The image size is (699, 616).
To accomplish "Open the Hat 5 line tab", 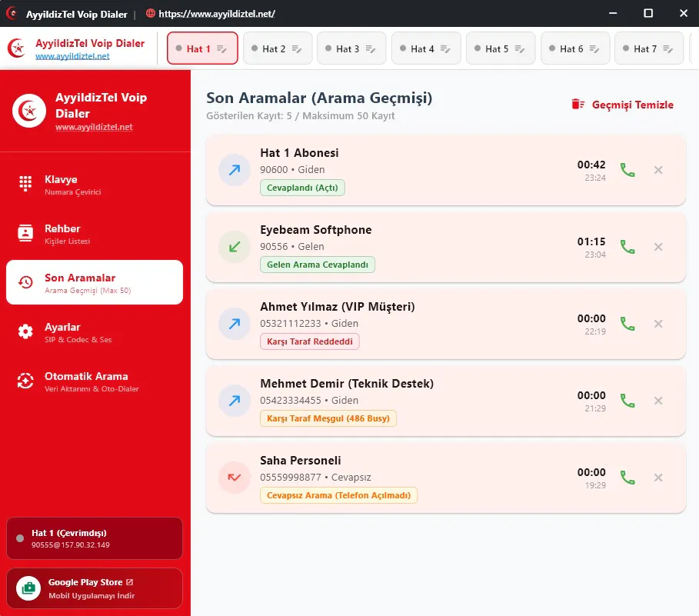I will [500, 48].
